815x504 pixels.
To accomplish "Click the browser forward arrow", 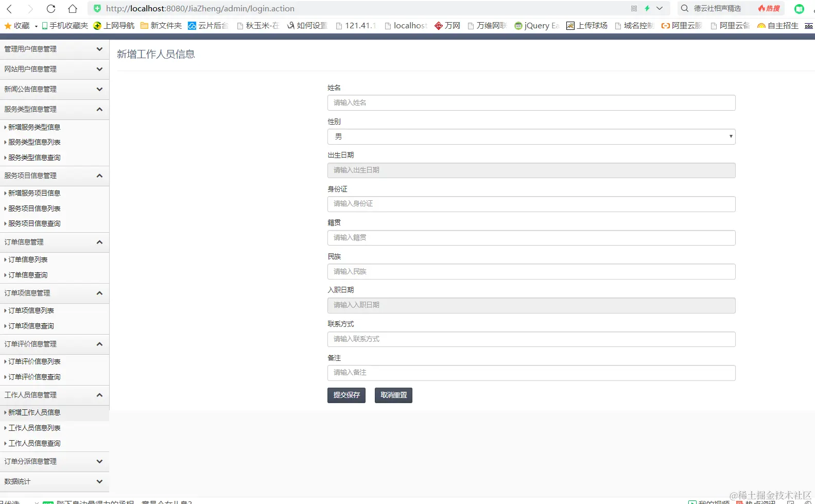I will coord(30,9).
